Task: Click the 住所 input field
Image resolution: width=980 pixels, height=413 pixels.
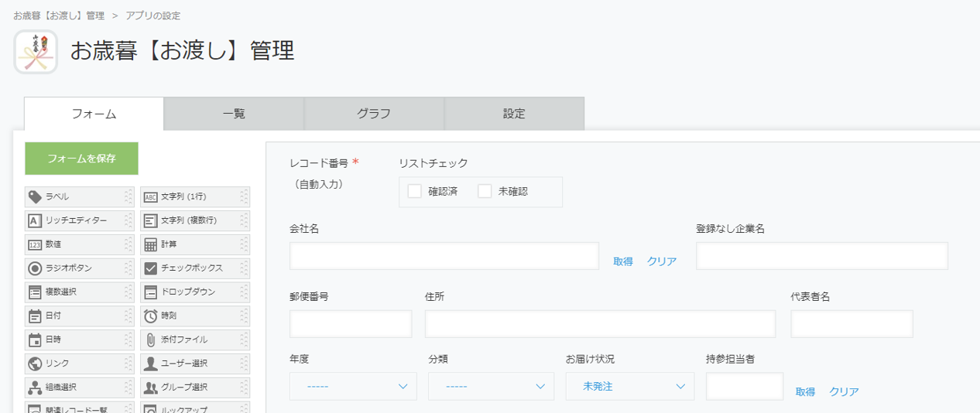Action: pyautogui.click(x=600, y=324)
